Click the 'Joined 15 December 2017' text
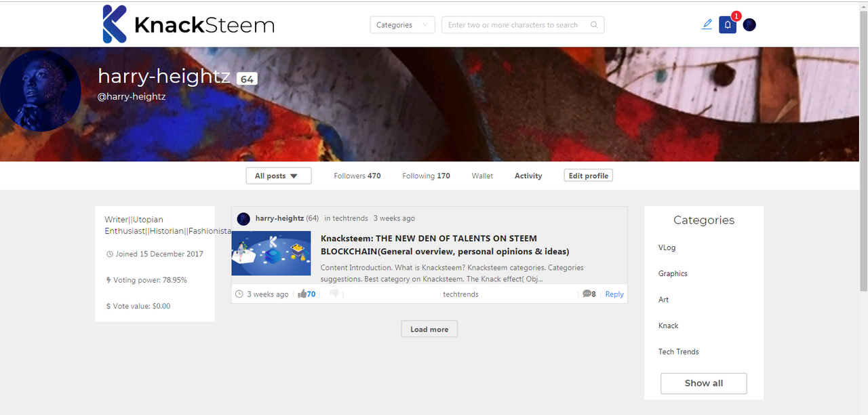The width and height of the screenshot is (868, 415). tap(159, 254)
